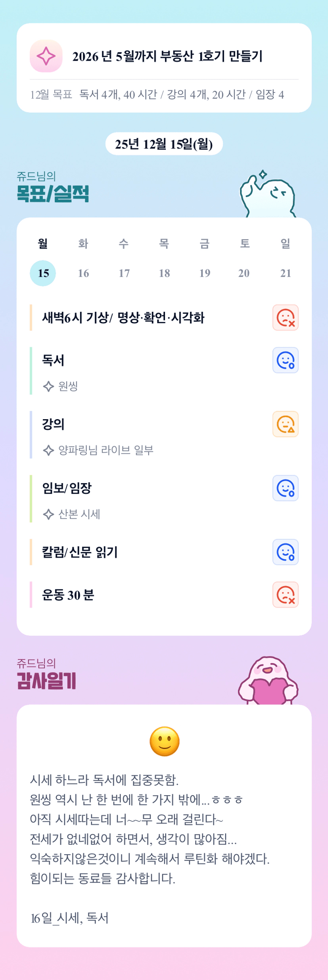The image size is (328, 980).
Task: Click the blue smiley beside 독서
Action: (x=285, y=361)
